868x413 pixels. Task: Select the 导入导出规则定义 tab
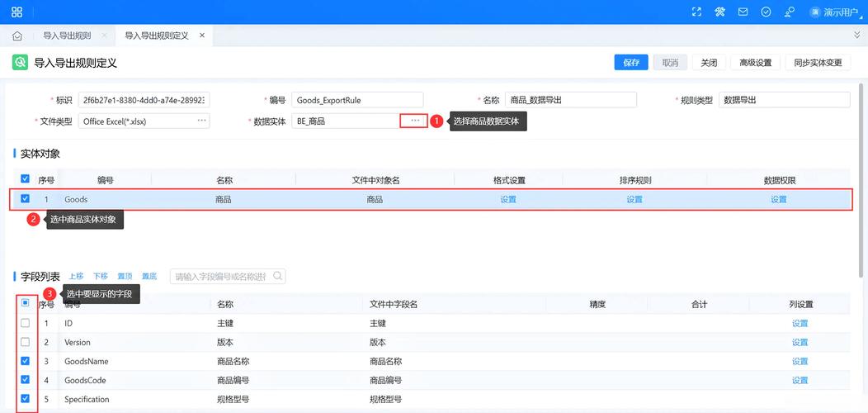click(157, 36)
